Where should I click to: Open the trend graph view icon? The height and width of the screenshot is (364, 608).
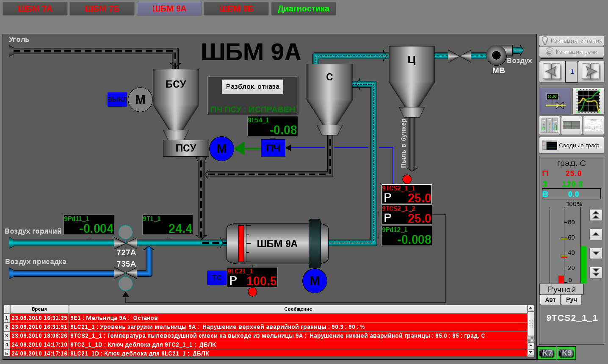tap(588, 101)
